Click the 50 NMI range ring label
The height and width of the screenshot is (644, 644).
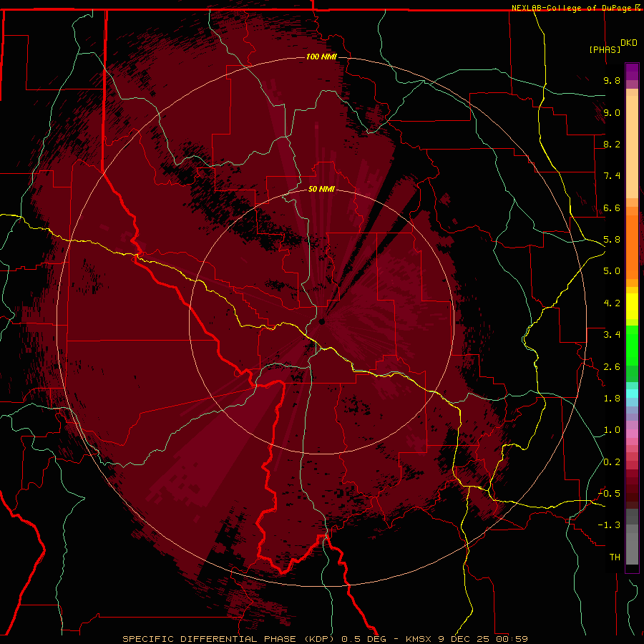[321, 189]
